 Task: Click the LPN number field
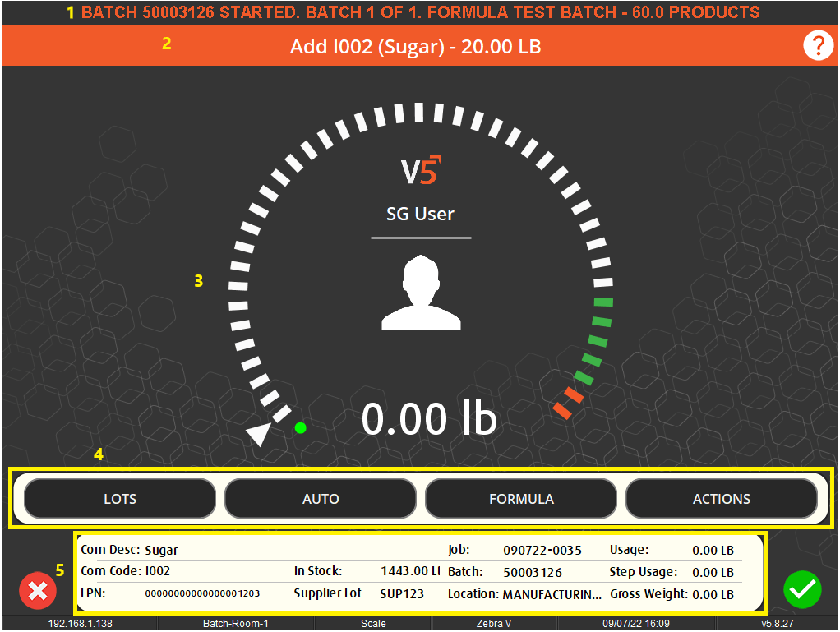(202, 593)
